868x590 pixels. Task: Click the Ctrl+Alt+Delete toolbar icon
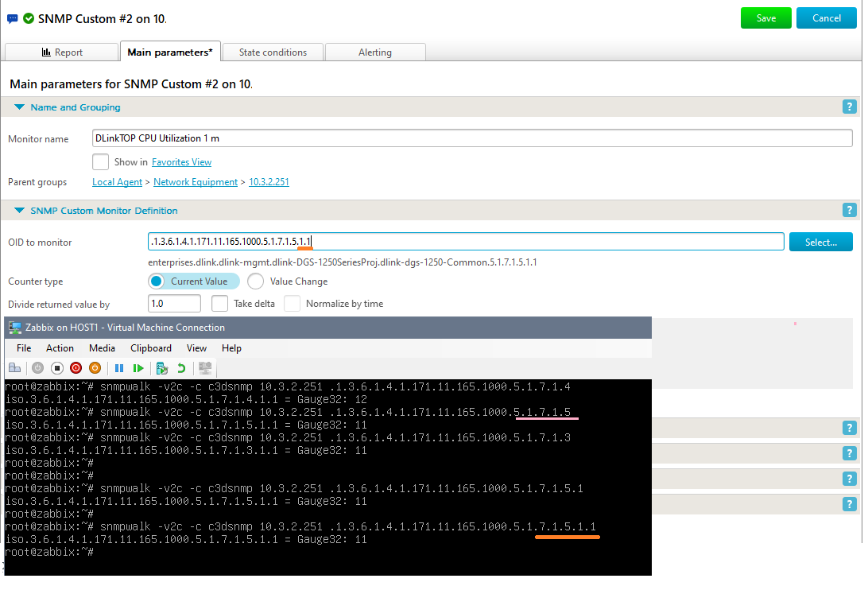[x=14, y=368]
